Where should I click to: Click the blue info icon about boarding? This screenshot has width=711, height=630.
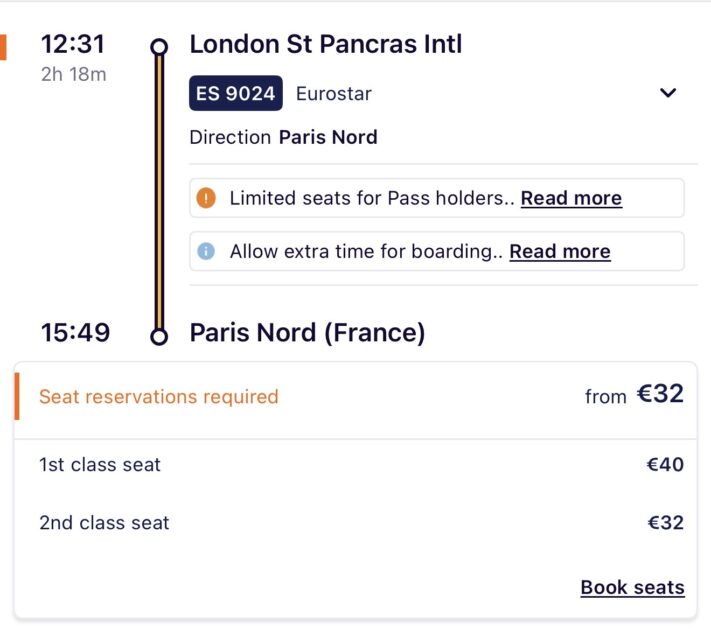[x=207, y=251]
